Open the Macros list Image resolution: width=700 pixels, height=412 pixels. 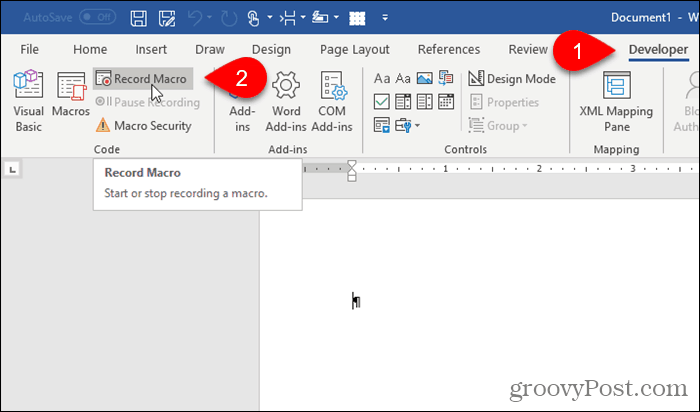[x=71, y=95]
